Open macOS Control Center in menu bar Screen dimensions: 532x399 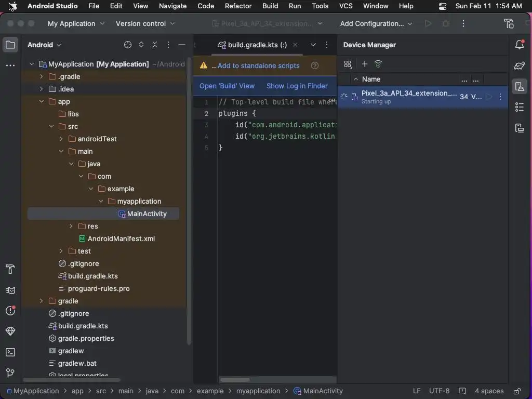click(x=443, y=6)
